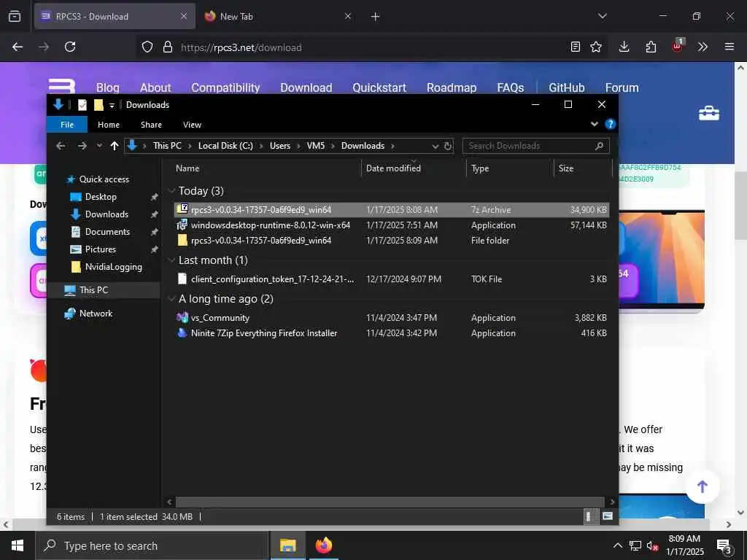Select Documents in navigation pane
Screen dimensions: 747x560
click(107, 231)
